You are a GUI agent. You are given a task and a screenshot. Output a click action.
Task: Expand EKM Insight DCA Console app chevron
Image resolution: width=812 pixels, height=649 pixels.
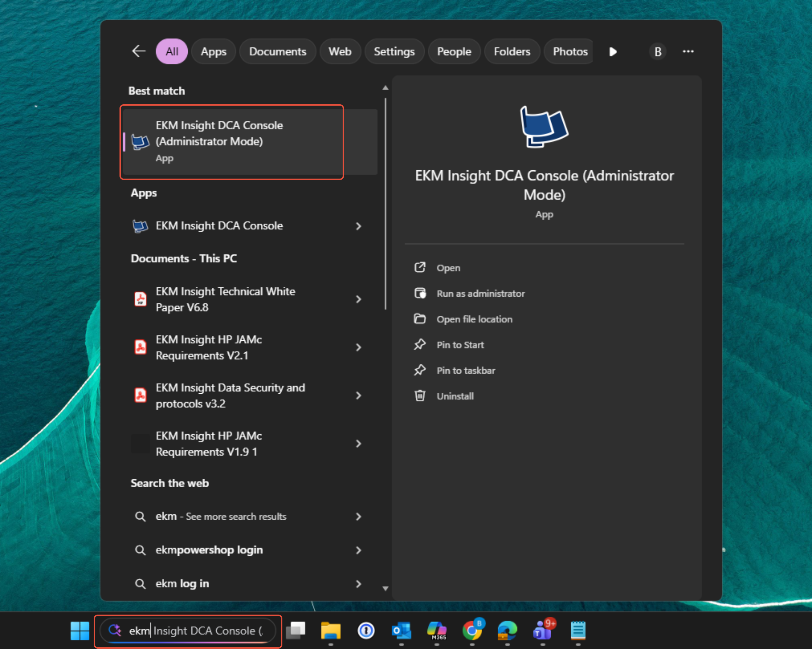[x=358, y=226]
